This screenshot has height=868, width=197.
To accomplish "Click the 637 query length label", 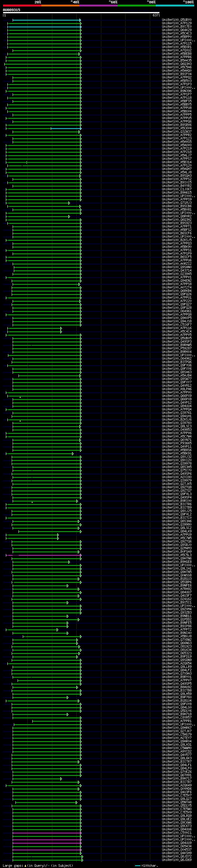I will (155, 15).
